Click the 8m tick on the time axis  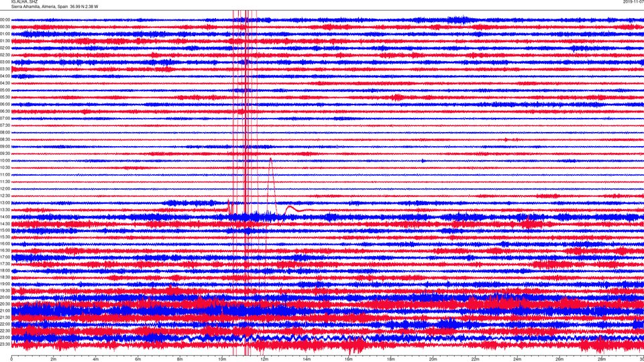180,359
